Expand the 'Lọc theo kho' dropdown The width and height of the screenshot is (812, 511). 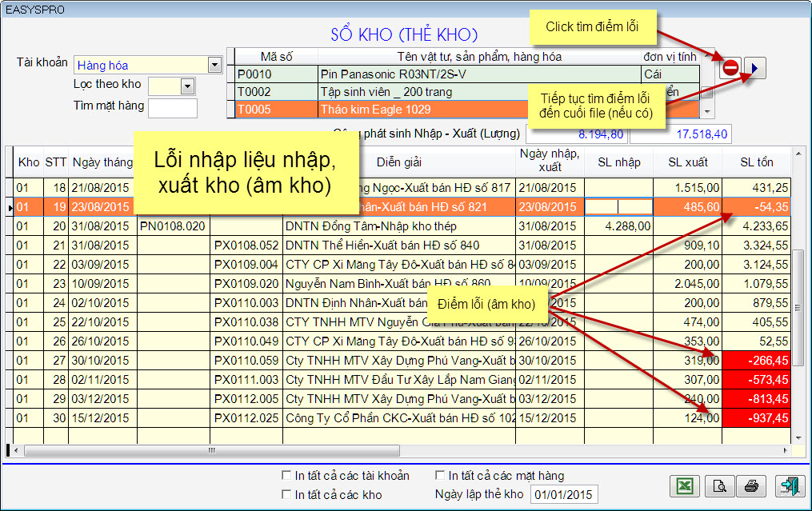pyautogui.click(x=187, y=85)
